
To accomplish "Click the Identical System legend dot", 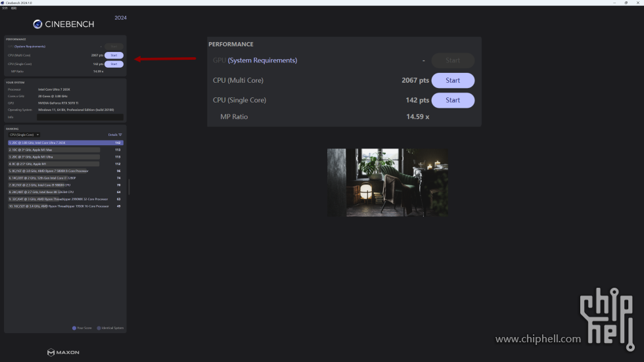I will 99,328.
